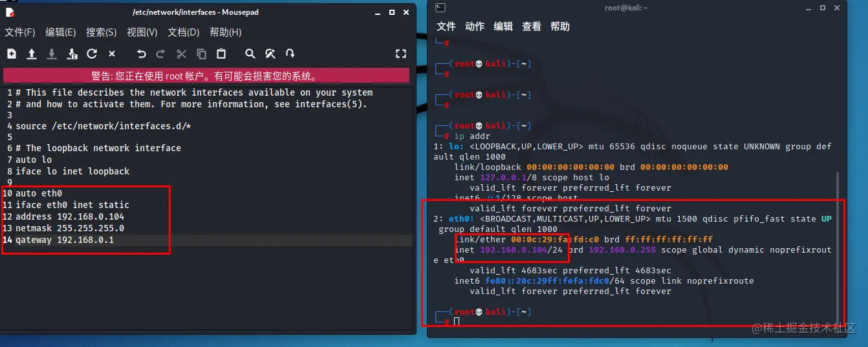Viewport: 868px width, 347px height.
Task: Click the first comment line '# This file describes'
Action: 194,92
